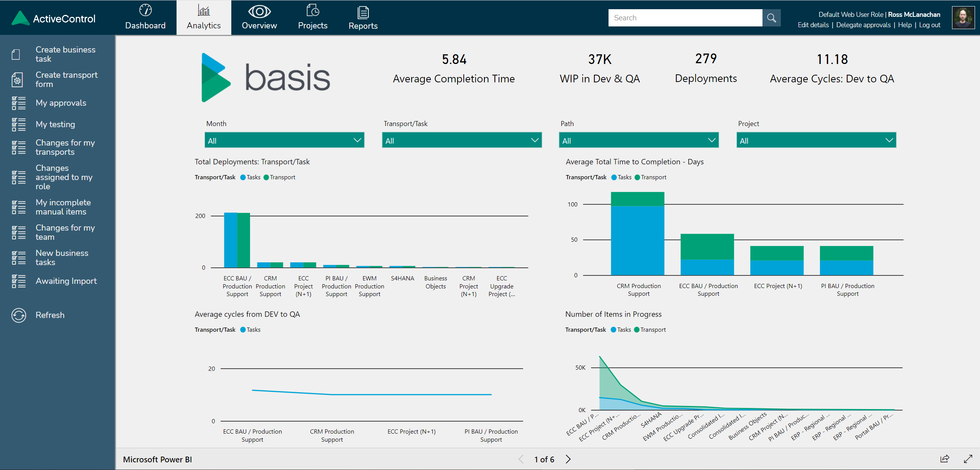The height and width of the screenshot is (470, 980).
Task: Open the Month filter dropdown
Action: click(284, 140)
